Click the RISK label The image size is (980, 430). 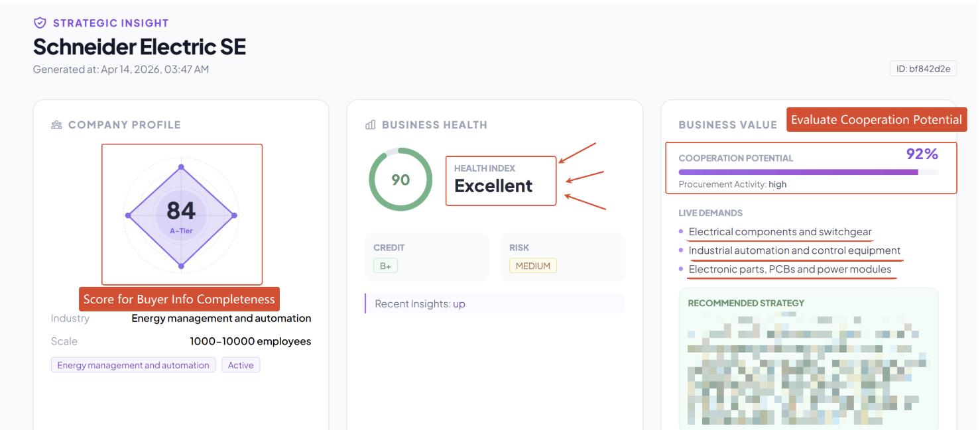519,247
